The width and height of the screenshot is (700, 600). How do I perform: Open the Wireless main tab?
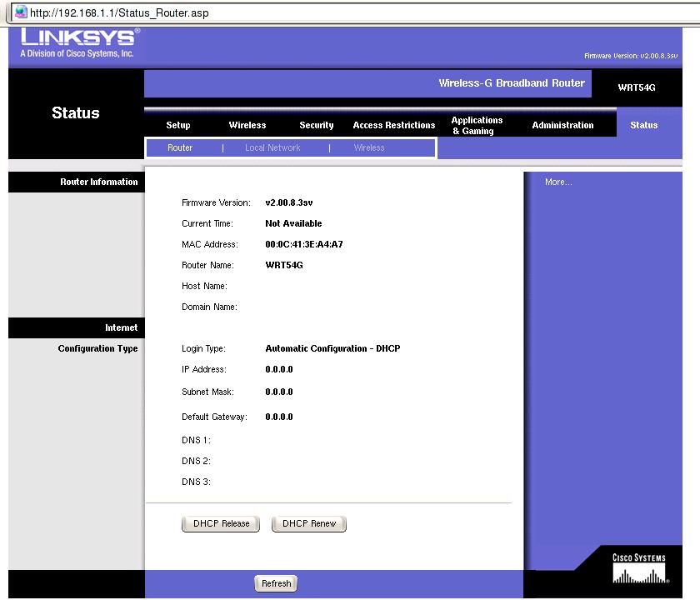tap(247, 126)
